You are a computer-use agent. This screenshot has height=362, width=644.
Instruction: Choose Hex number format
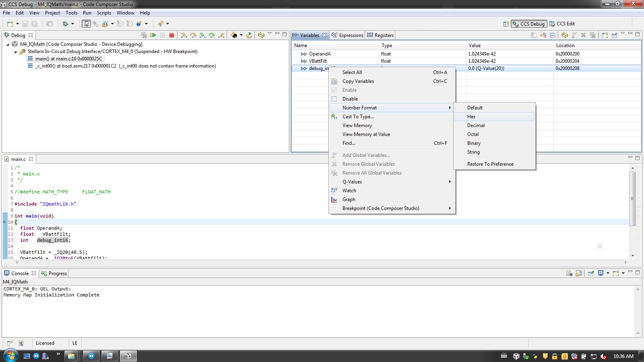(471, 117)
